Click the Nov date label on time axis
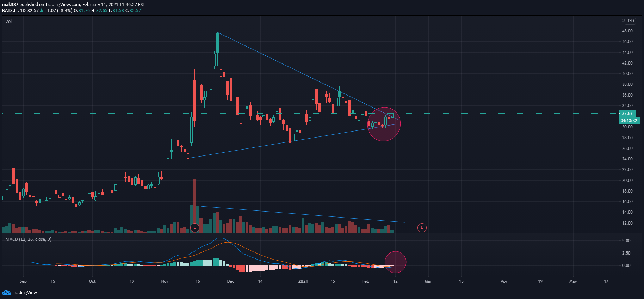Viewport: 644px width, 299px height. 165,281
